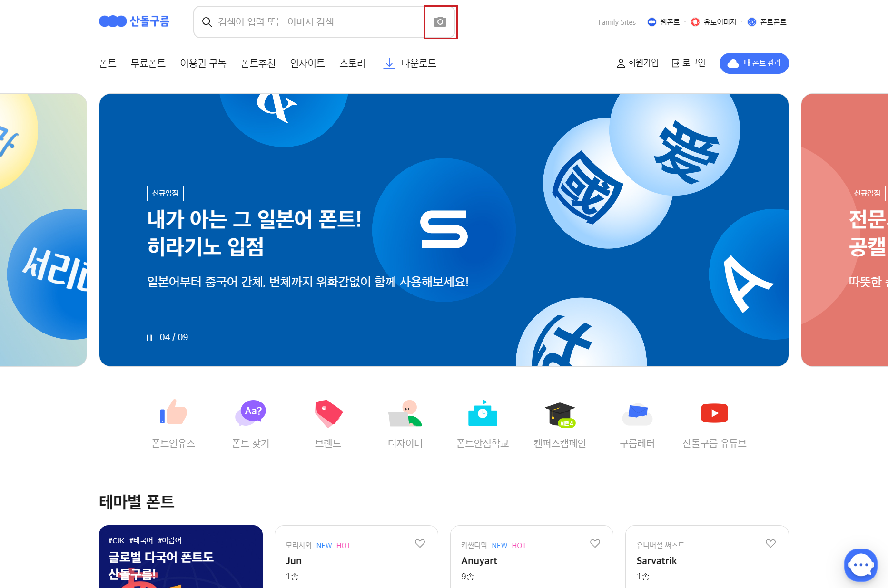Image resolution: width=888 pixels, height=588 pixels.
Task: Open 글로벌 다국어 폰트 theme card
Action: [x=181, y=557]
